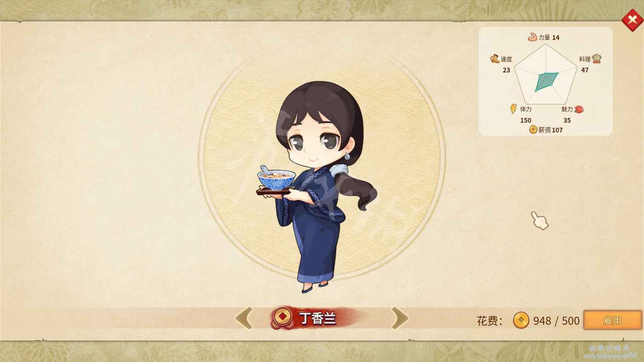
Task: Click the blue soup bowl she holds
Action: click(x=276, y=179)
